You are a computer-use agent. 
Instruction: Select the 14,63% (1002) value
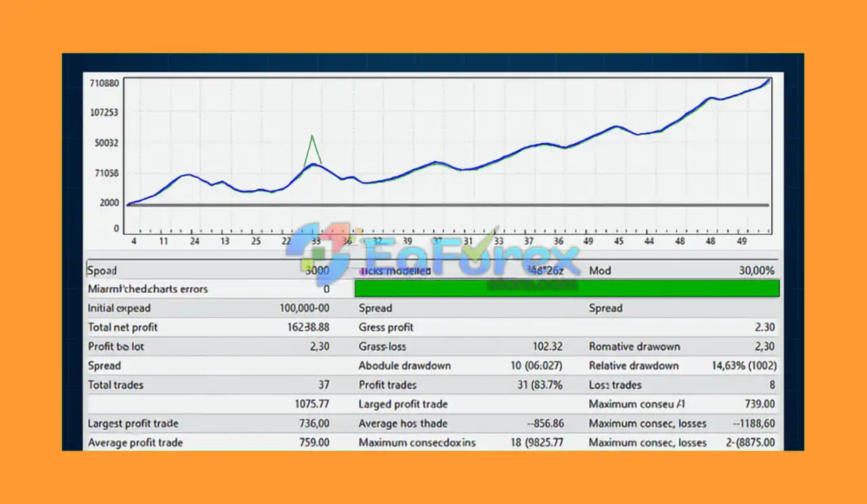(744, 366)
